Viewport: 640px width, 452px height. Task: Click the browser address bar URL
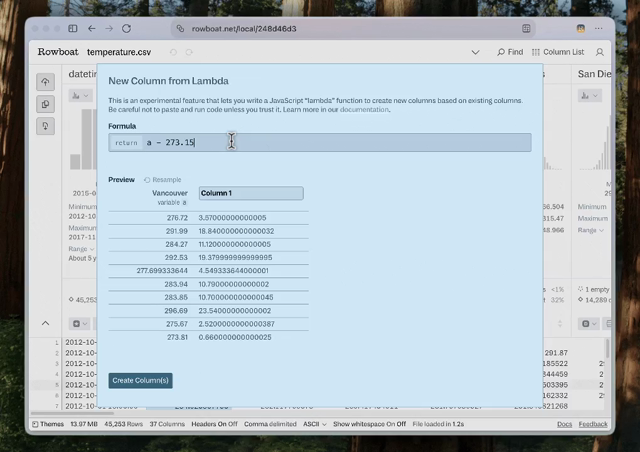(x=244, y=29)
